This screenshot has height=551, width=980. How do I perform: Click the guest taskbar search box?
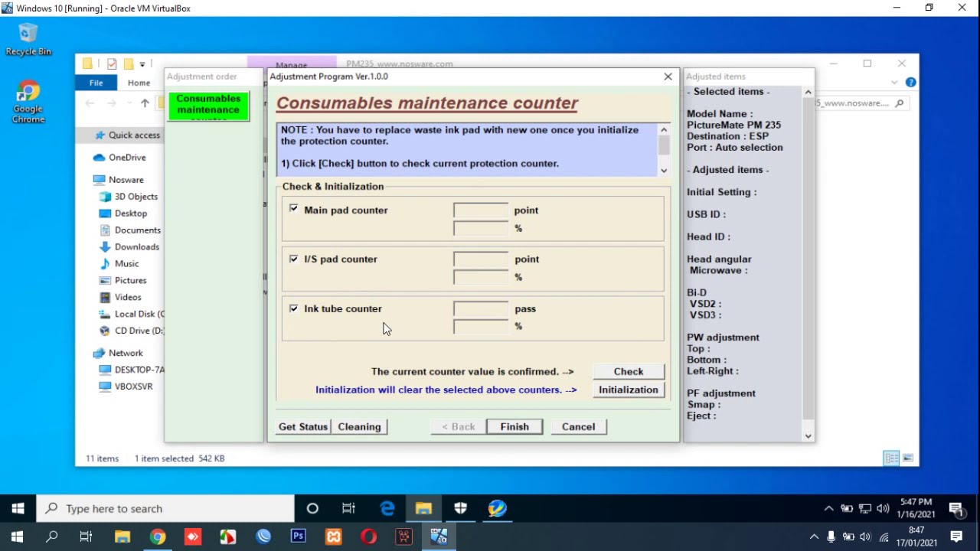[165, 508]
